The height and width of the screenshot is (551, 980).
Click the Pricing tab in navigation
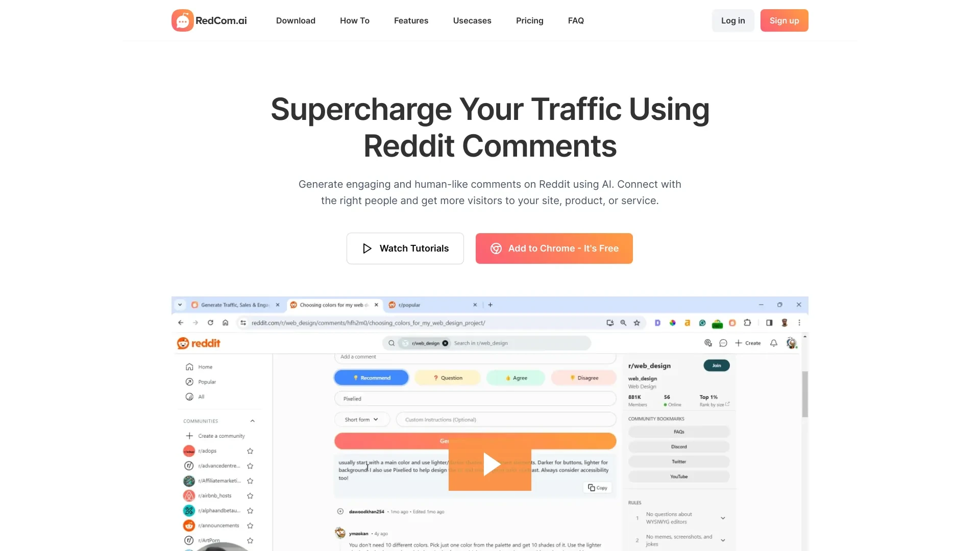click(530, 20)
